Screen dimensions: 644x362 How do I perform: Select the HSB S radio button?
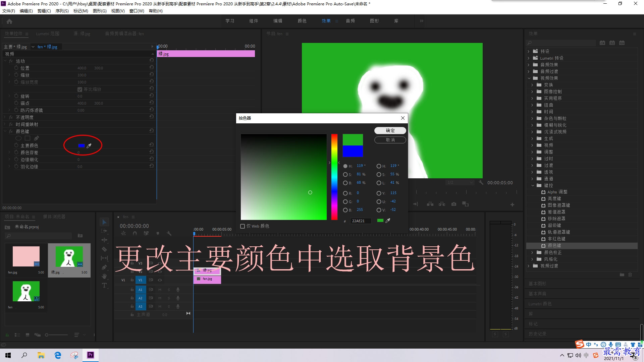[345, 174]
